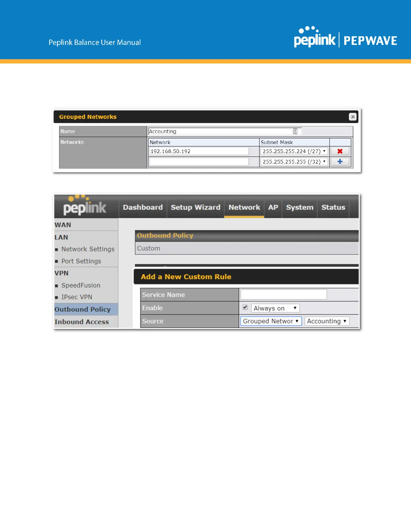Click the 192.168.50.192 network field
This screenshot has width=411, height=532.
pyautogui.click(x=199, y=151)
